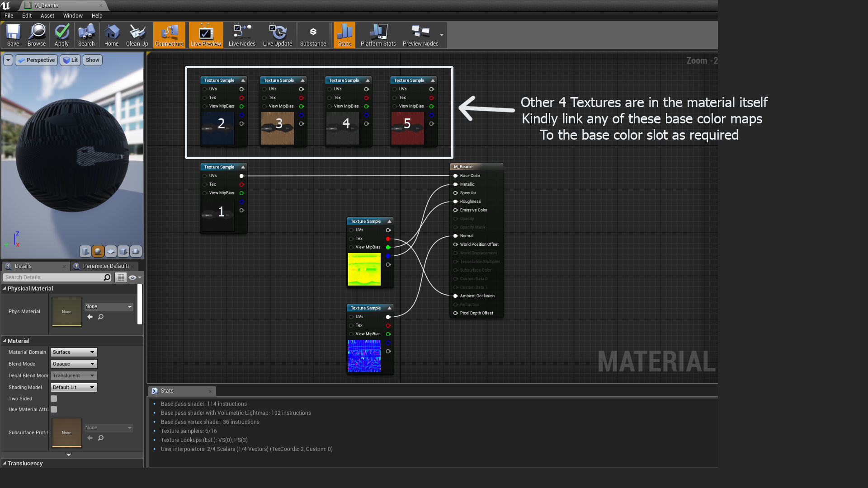This screenshot has width=868, height=488.
Task: Open the Blend Mode dropdown
Action: (x=74, y=364)
